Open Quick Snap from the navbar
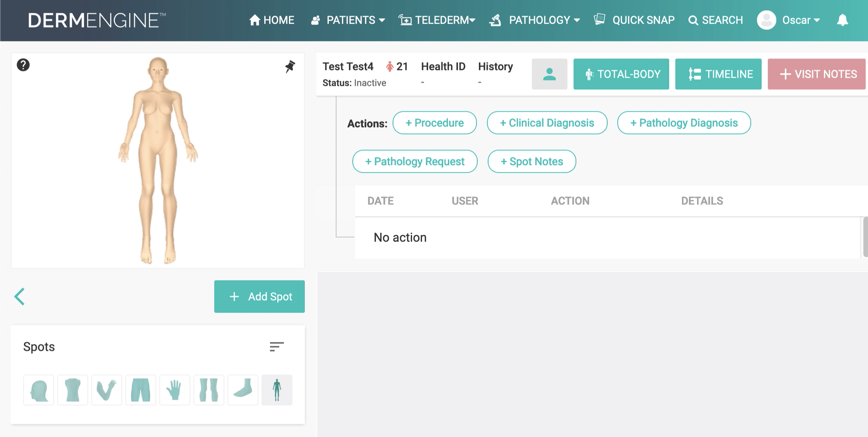 [634, 20]
